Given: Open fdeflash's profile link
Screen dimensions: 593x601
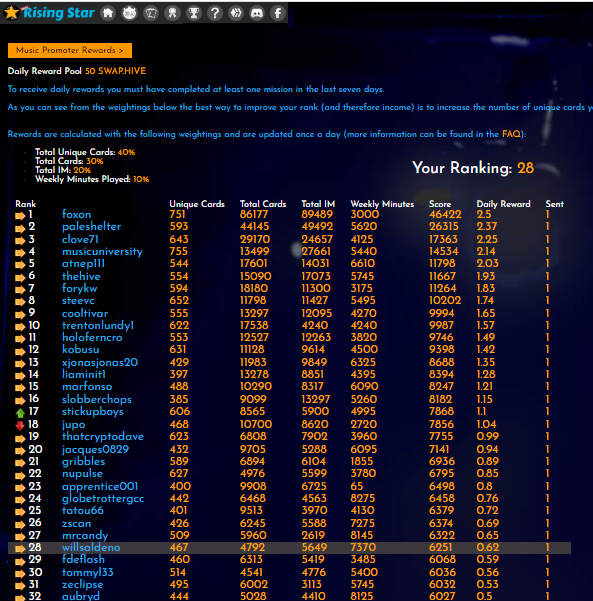Looking at the screenshot, I should pyautogui.click(x=83, y=560).
